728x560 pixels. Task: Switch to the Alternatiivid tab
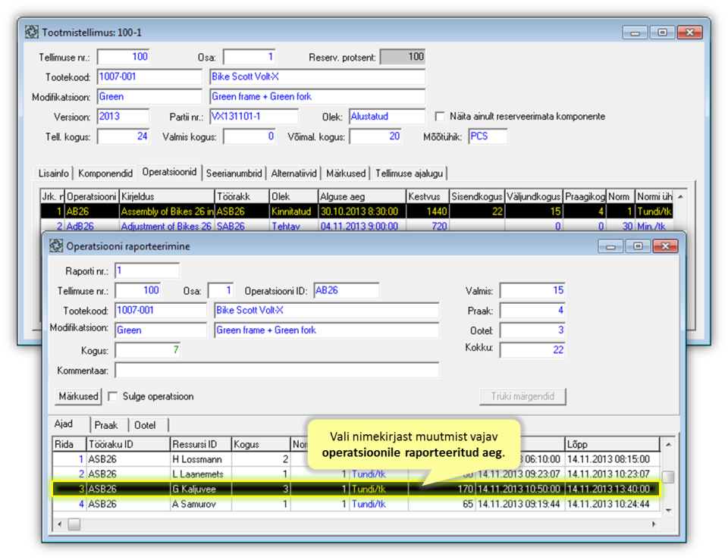point(293,173)
